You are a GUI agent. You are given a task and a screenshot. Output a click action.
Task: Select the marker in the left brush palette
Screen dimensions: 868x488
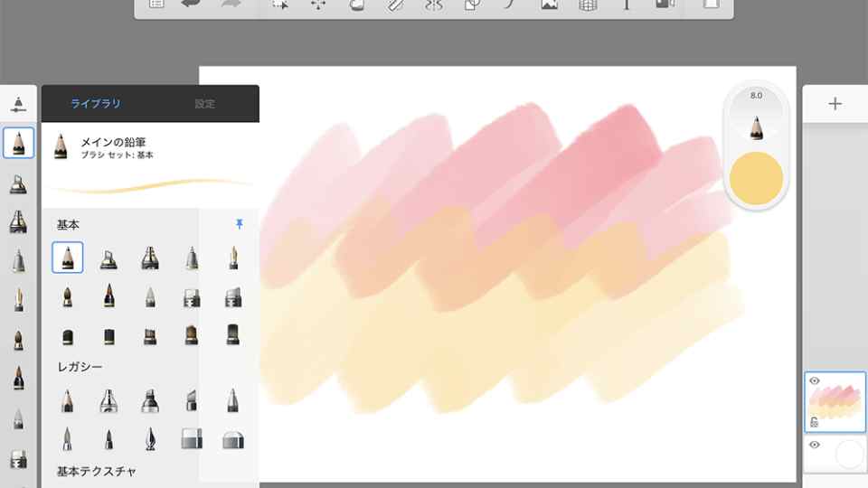pos(18,222)
